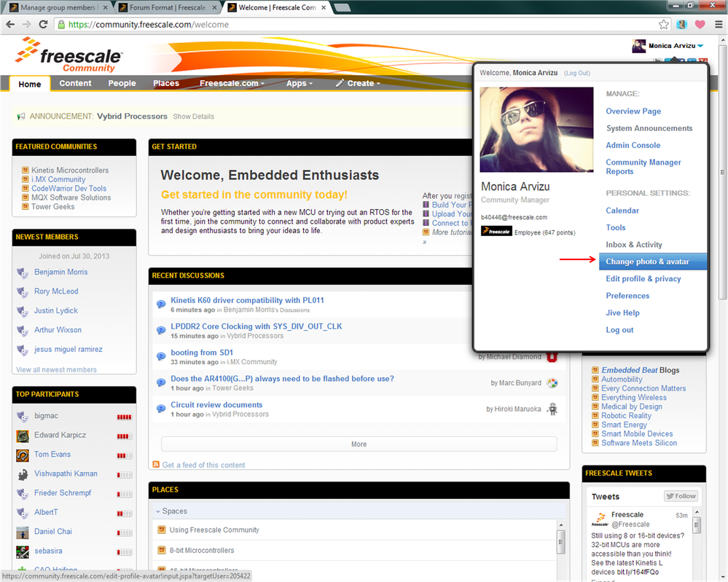Open i.MX Community featured link
Image resolution: width=728 pixels, height=582 pixels.
pyautogui.click(x=58, y=179)
